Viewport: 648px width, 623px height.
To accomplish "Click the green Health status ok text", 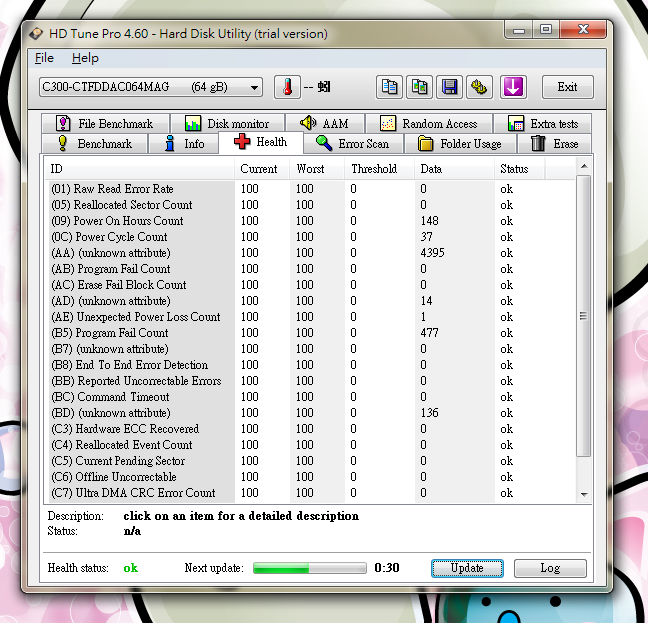I will tap(131, 568).
